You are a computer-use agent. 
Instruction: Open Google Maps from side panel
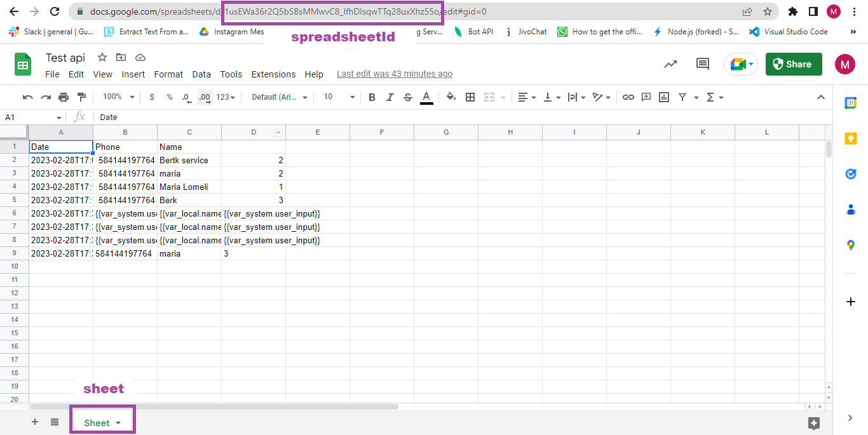click(x=850, y=244)
